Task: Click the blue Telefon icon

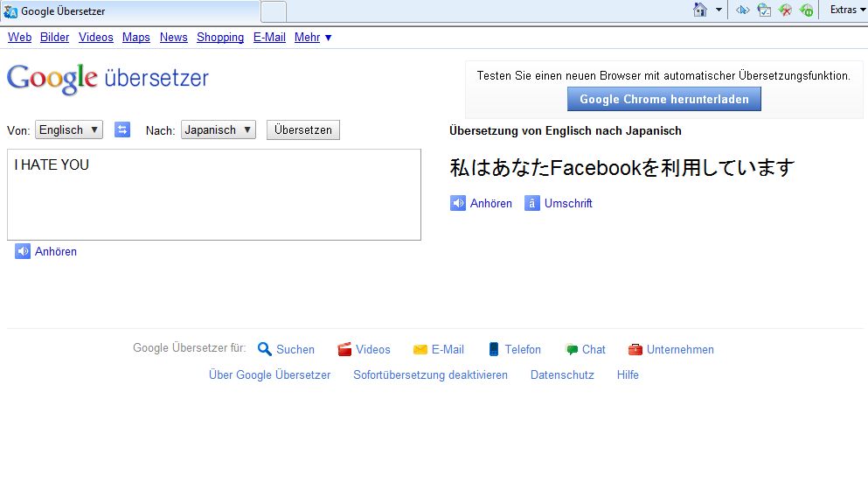Action: click(x=494, y=349)
